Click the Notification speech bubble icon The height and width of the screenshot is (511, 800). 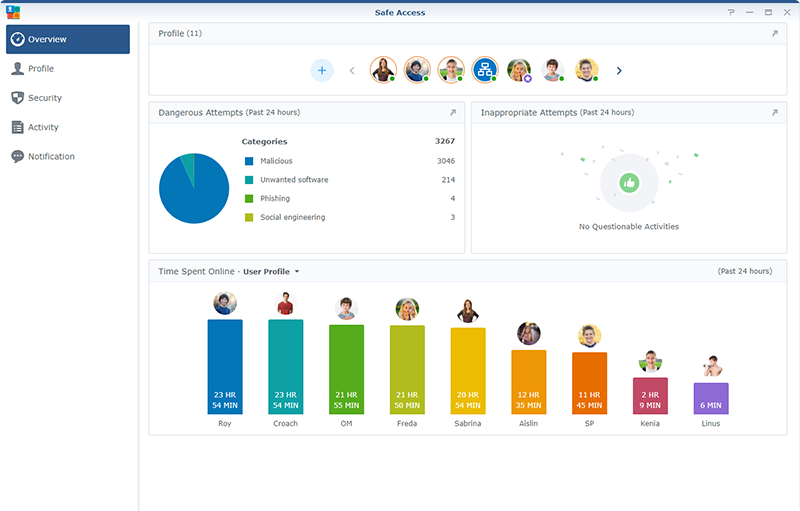17,157
